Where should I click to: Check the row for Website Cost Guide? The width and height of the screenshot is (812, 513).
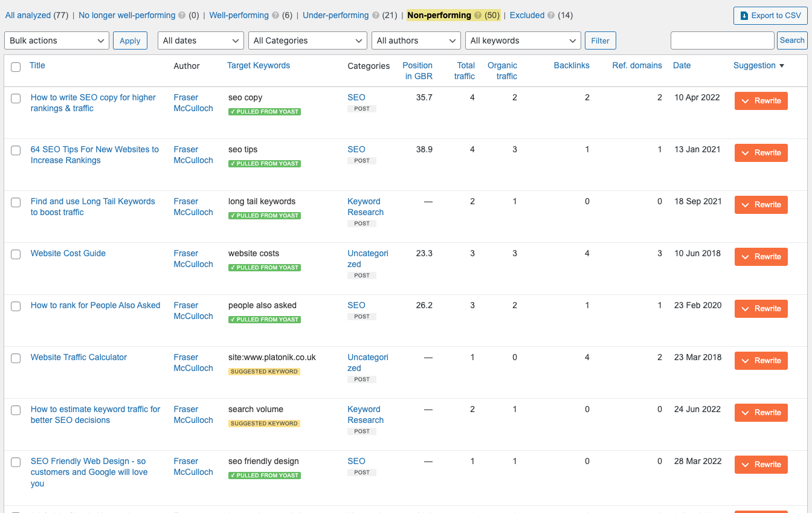(x=16, y=254)
